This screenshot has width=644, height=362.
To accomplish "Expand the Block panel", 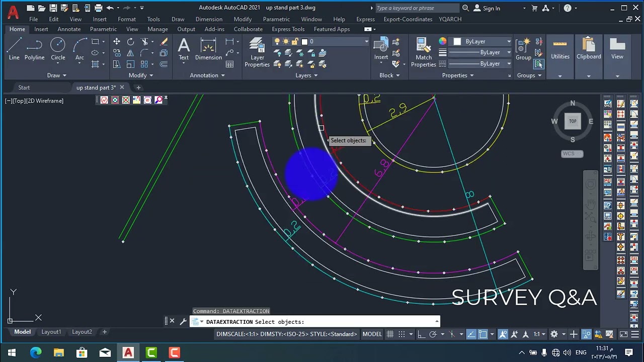I will pos(389,75).
